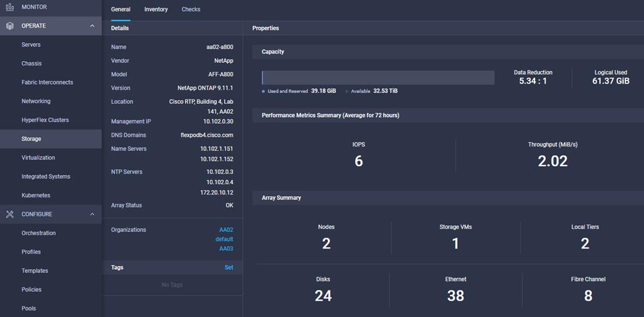Open the AA02 organization link

[x=226, y=230]
